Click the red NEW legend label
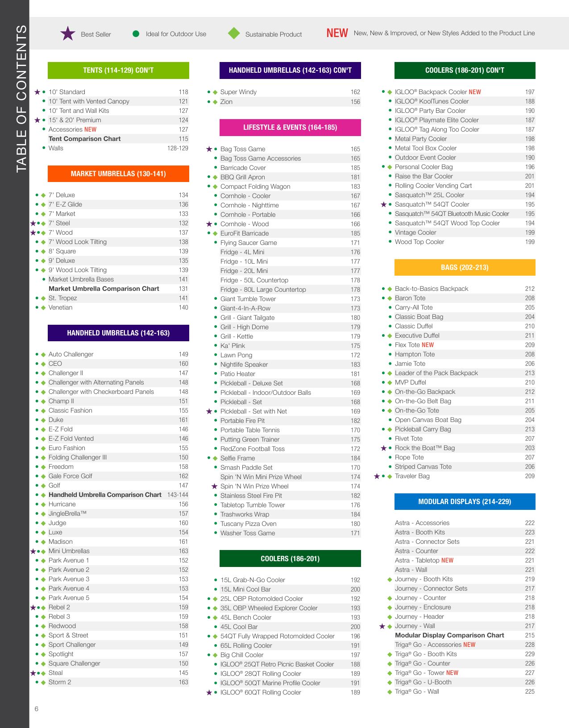Screen dimensions: 569x728 point(337,33)
